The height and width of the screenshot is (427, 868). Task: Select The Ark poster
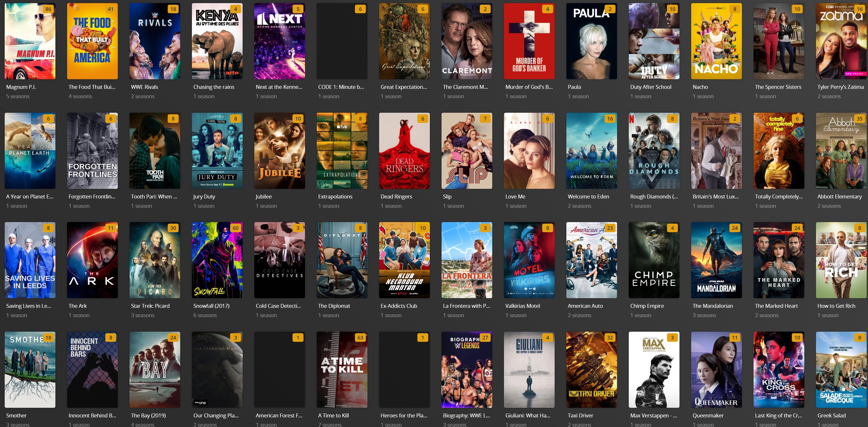click(x=92, y=260)
